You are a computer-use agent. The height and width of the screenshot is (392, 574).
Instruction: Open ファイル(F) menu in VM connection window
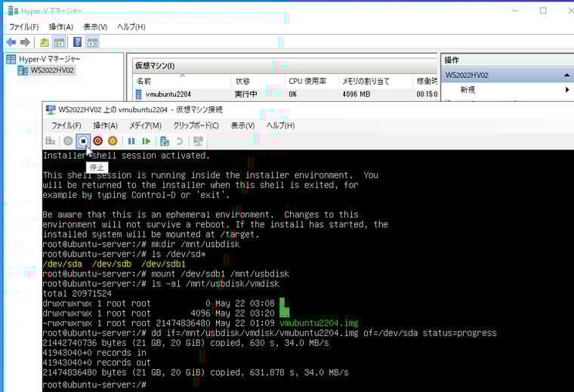click(66, 125)
